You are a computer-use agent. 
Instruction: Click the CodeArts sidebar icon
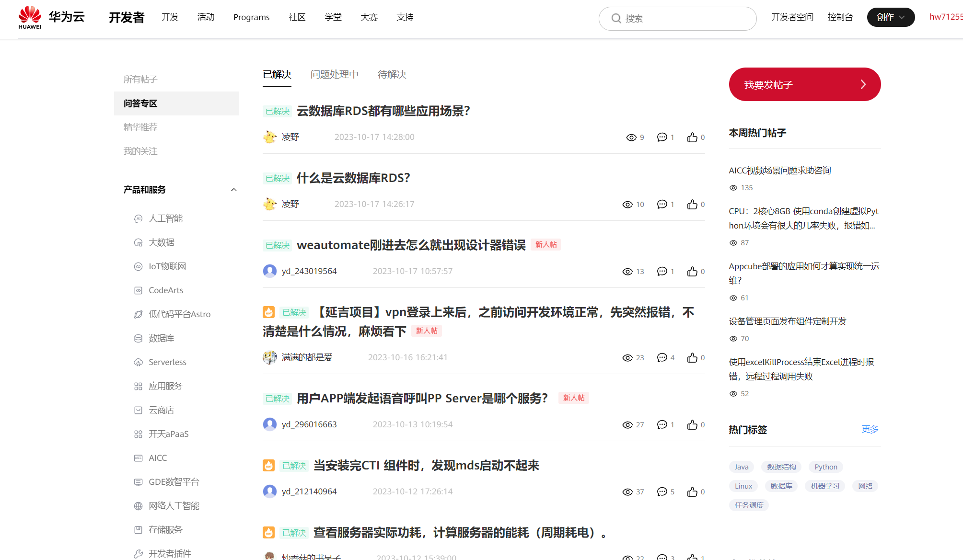click(138, 290)
